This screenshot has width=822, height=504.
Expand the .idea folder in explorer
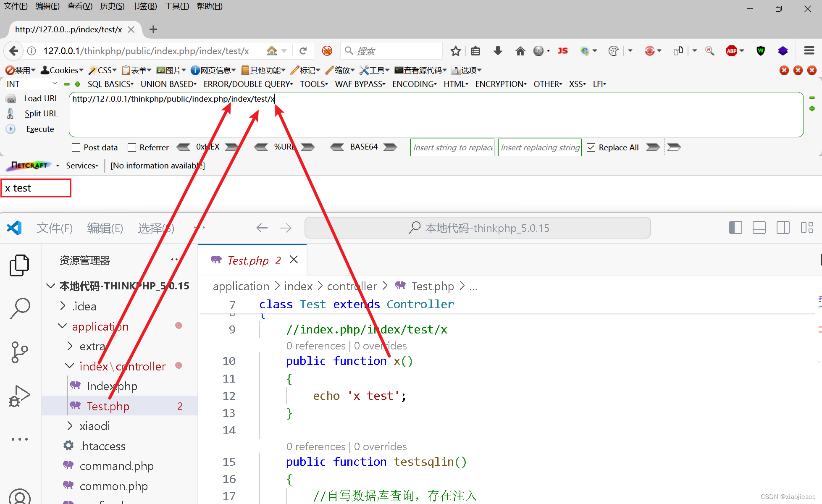pos(84,306)
